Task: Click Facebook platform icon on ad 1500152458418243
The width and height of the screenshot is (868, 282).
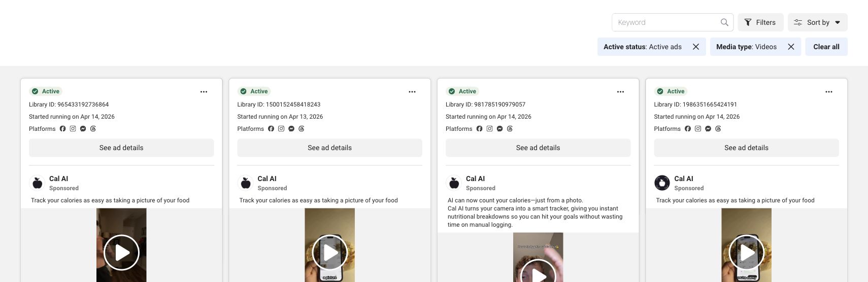Action: coord(271,129)
